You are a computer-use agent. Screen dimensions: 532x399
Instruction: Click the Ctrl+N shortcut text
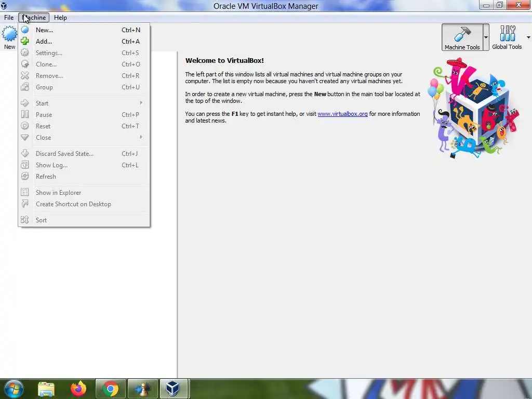pyautogui.click(x=130, y=30)
